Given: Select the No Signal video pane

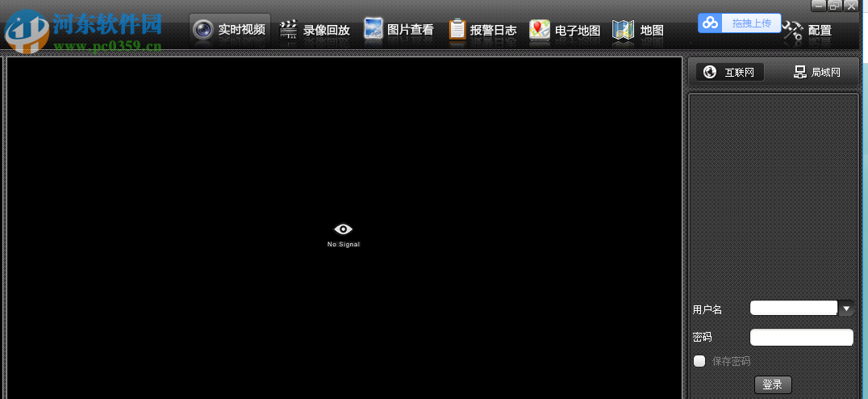Looking at the screenshot, I should pos(344,228).
